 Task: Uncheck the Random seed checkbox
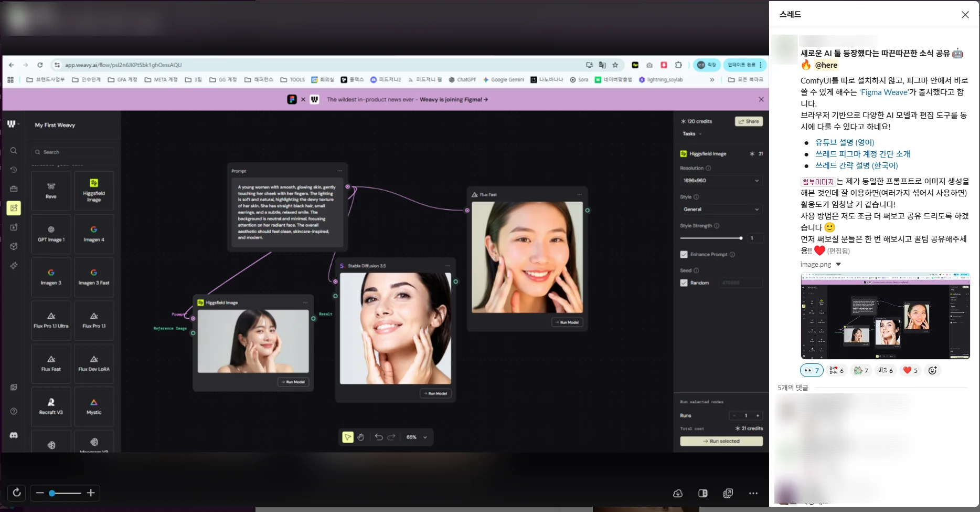(684, 283)
